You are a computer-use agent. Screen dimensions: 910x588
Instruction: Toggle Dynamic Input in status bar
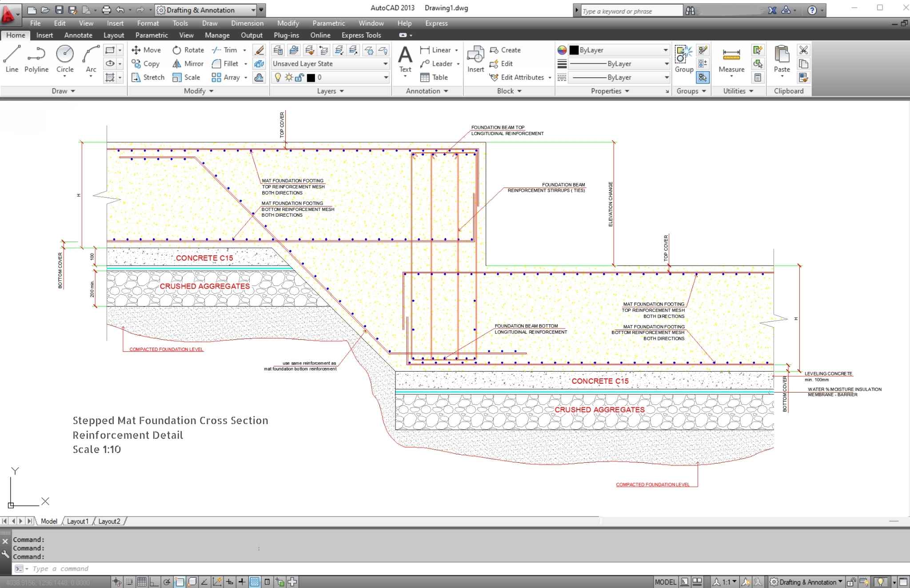click(x=230, y=582)
